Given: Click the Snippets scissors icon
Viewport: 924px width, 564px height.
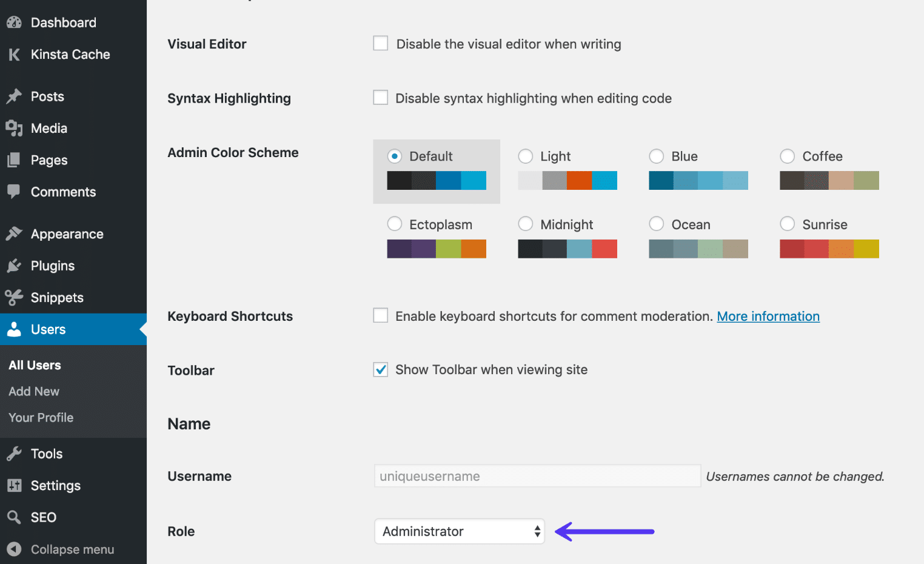Looking at the screenshot, I should (15, 297).
